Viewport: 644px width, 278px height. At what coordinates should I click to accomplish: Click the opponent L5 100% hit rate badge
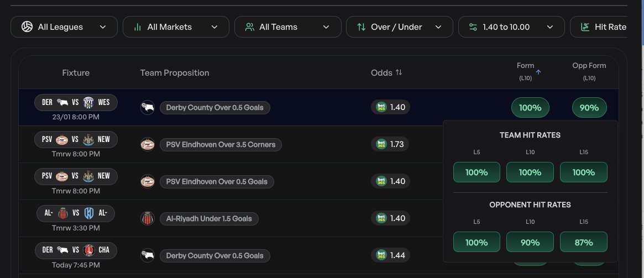click(477, 242)
